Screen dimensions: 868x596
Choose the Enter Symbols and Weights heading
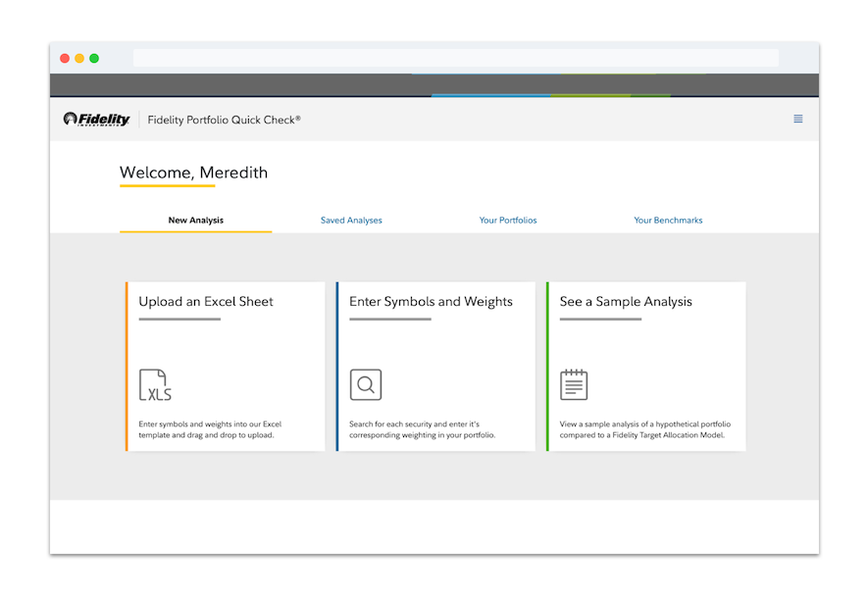coord(431,302)
